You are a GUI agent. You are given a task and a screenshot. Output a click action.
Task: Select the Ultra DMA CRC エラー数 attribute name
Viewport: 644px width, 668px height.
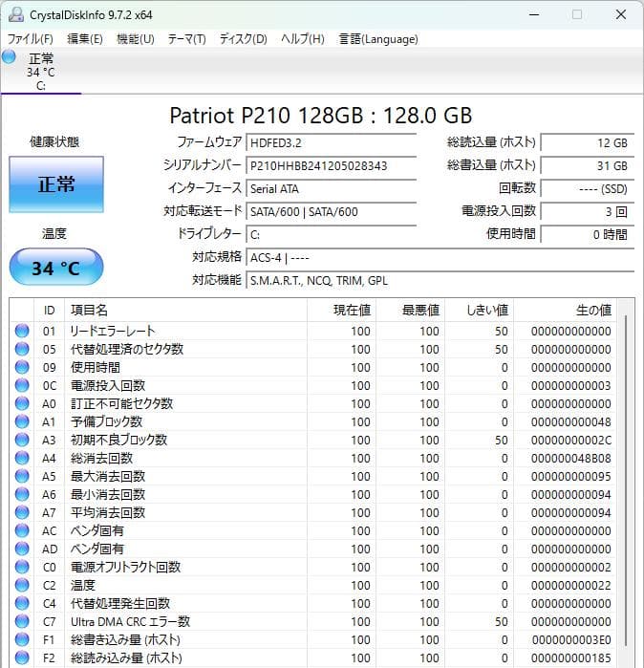click(130, 621)
